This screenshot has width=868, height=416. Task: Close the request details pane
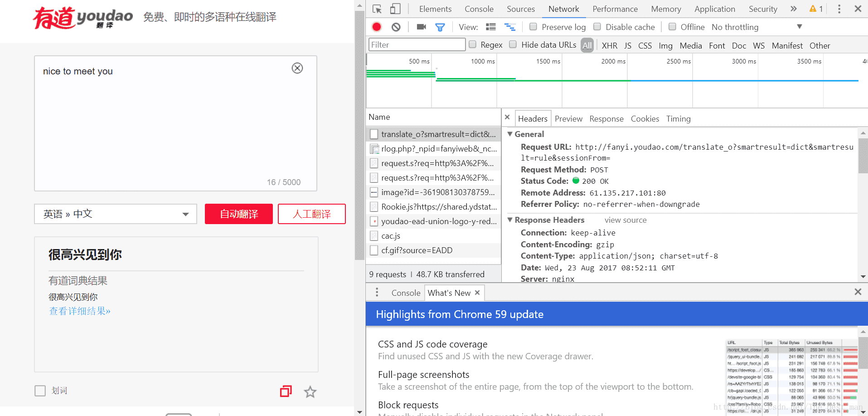pos(507,117)
